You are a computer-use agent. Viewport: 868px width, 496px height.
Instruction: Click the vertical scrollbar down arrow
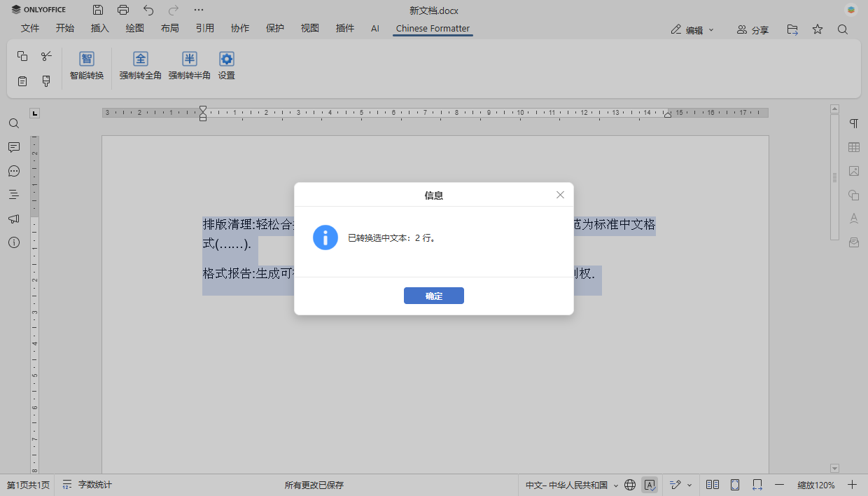coord(834,468)
